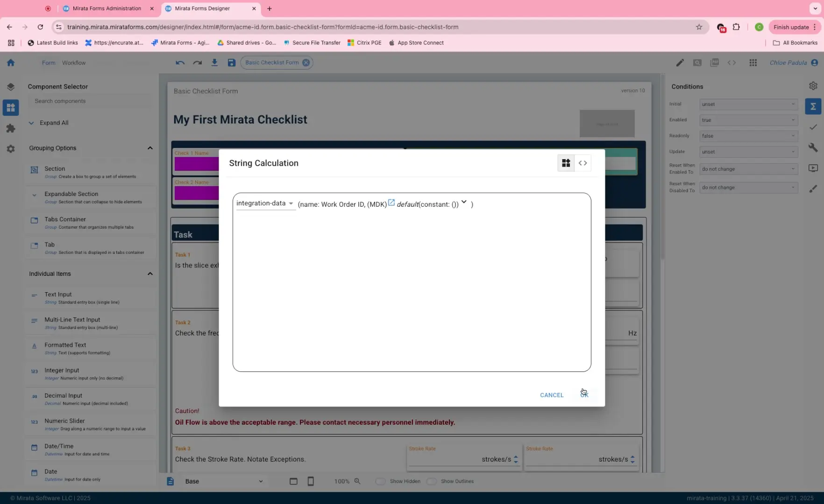824x504 pixels.
Task: Enable the Show Outlines toggle
Action: click(x=431, y=481)
